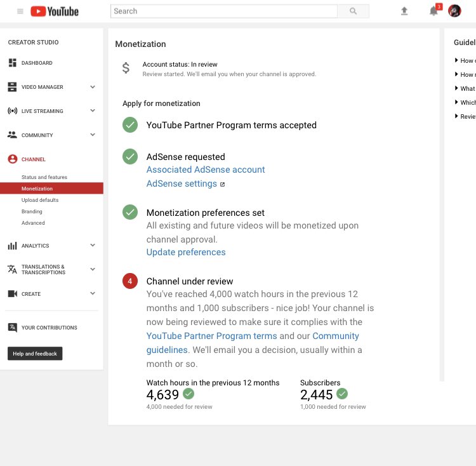
Task: Open Branding submenu item
Action: click(x=32, y=211)
